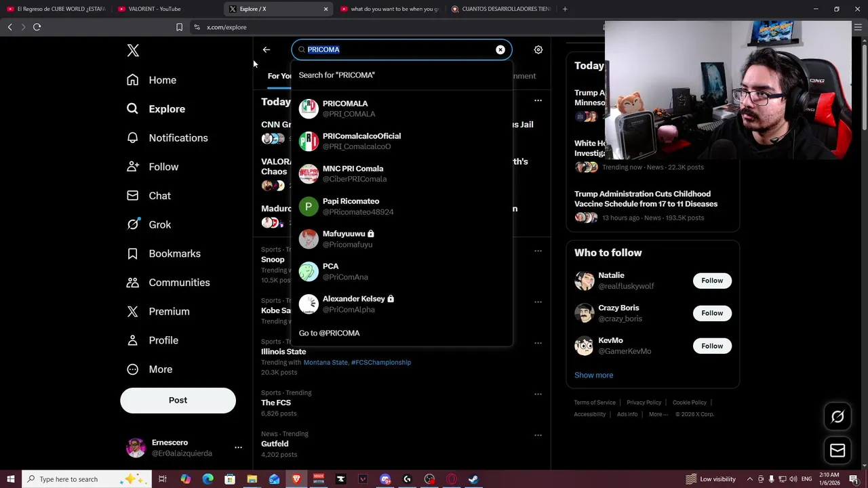868x488 pixels.
Task: Select Papi Ricomateo account suggestion
Action: (401, 206)
